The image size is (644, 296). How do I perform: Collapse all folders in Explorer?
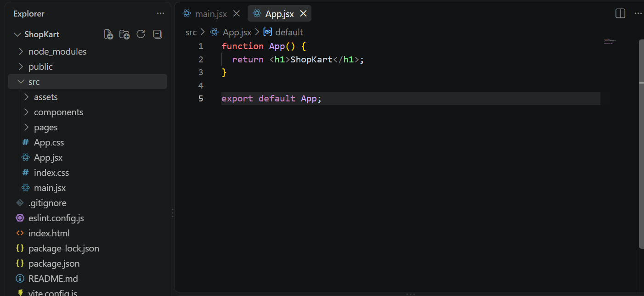point(158,34)
